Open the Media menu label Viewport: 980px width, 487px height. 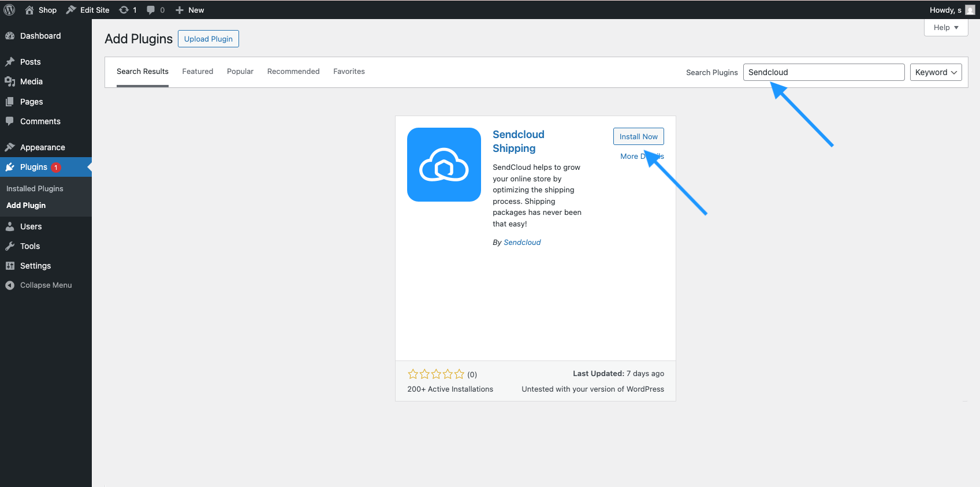tap(31, 81)
